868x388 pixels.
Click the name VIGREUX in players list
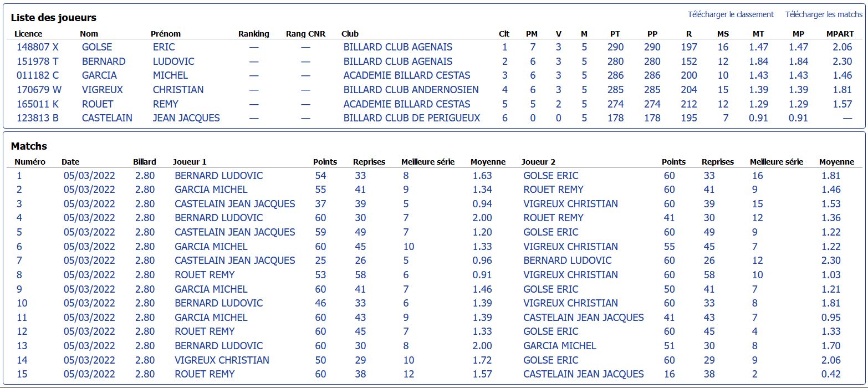tap(103, 90)
